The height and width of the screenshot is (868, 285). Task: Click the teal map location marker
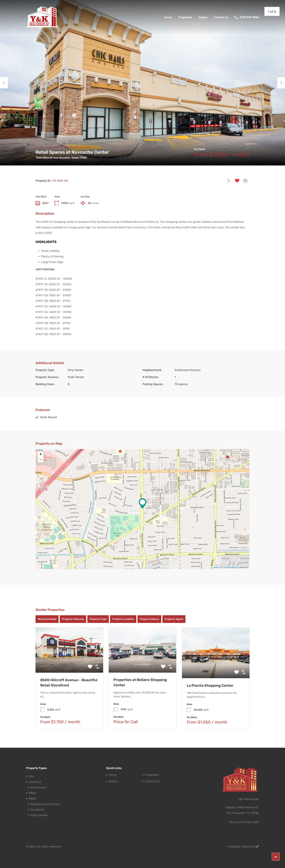(x=142, y=502)
